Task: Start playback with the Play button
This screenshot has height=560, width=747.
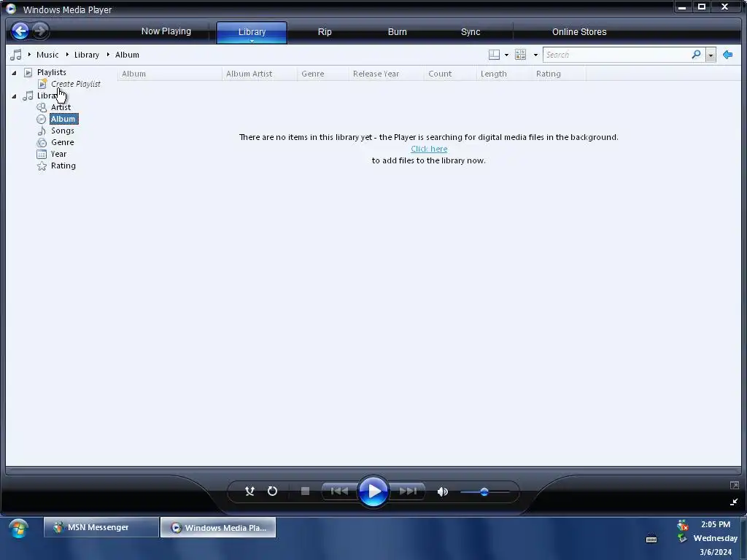Action: click(x=373, y=491)
